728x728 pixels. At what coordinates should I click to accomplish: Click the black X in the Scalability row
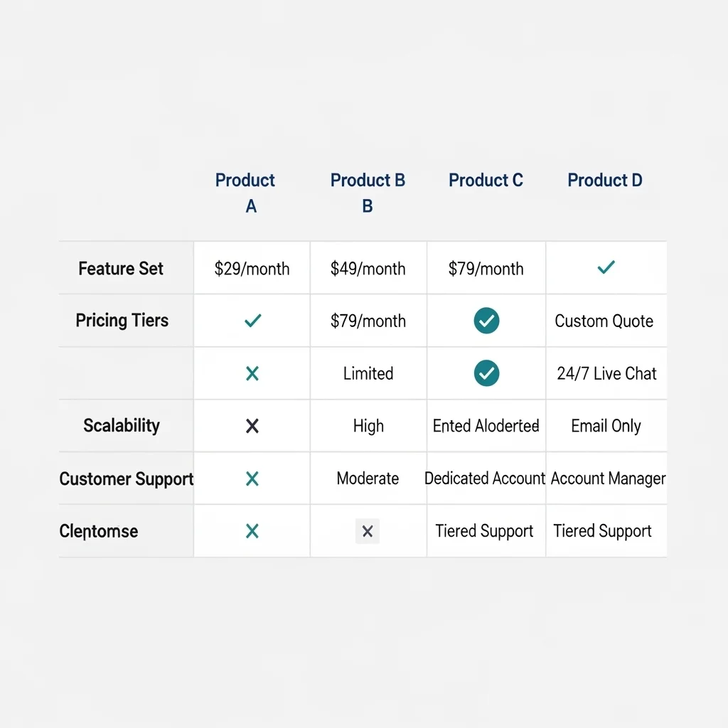click(252, 426)
